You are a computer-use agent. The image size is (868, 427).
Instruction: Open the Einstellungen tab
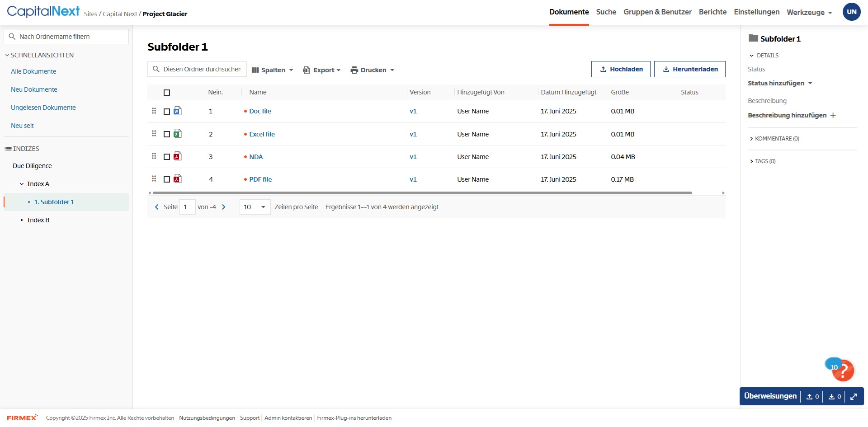click(x=757, y=12)
